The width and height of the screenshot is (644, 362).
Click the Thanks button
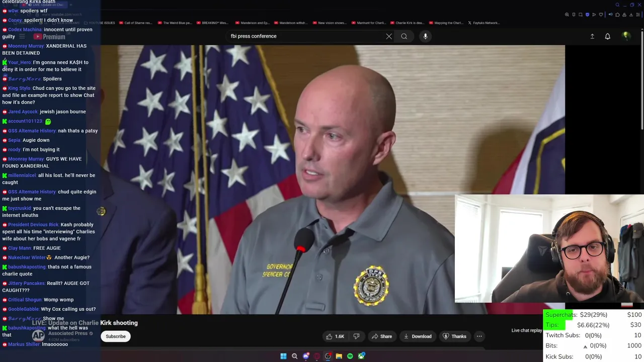tap(454, 336)
